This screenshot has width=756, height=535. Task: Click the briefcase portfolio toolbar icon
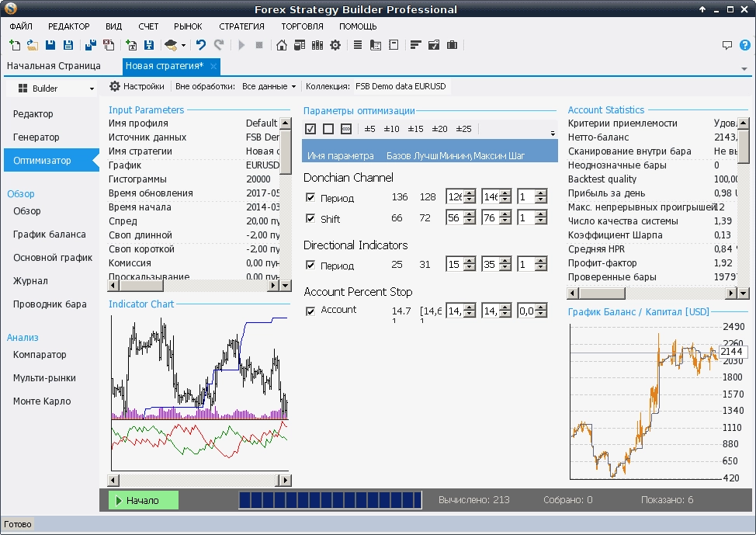[452, 45]
